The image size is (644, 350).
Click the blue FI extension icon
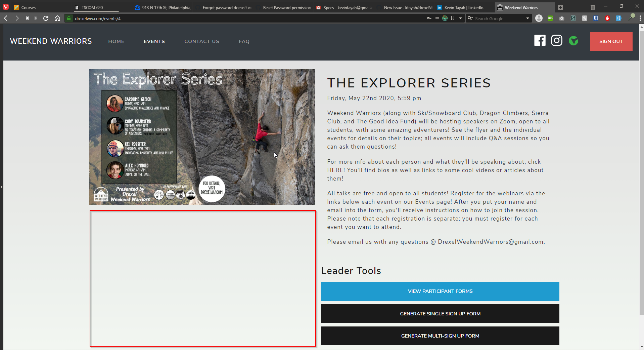point(618,18)
